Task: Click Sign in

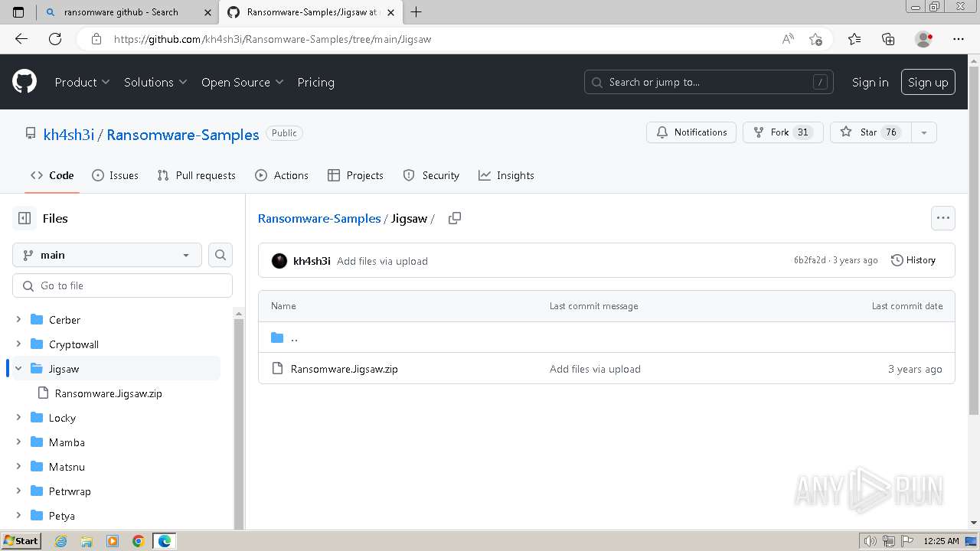Action: point(870,82)
